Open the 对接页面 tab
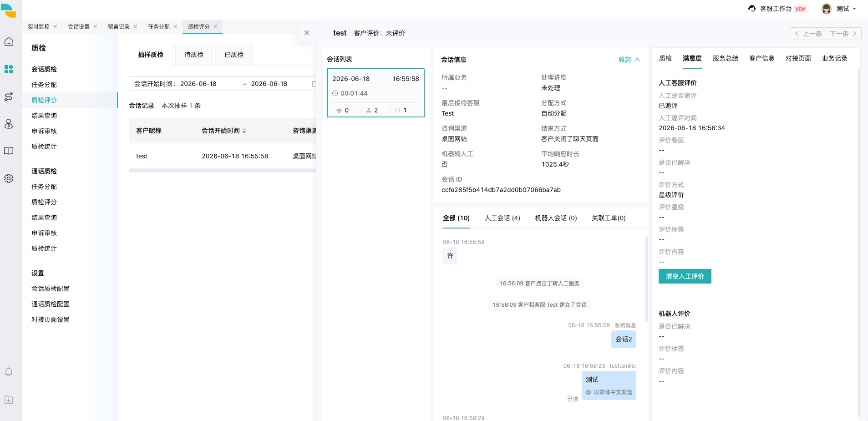Screen dimensions: 868x421 798,58
